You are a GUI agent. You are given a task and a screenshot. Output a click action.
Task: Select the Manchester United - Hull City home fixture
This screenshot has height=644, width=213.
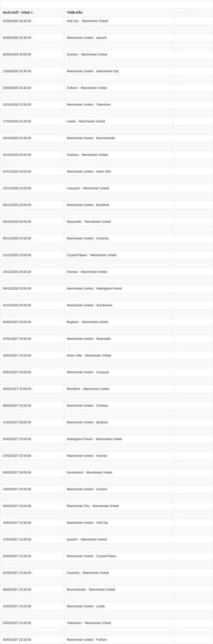[x=87, y=523]
